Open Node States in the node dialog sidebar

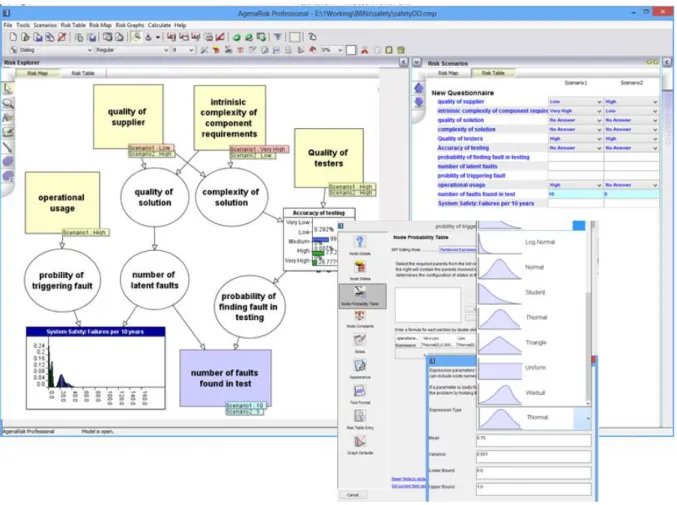pos(360,270)
